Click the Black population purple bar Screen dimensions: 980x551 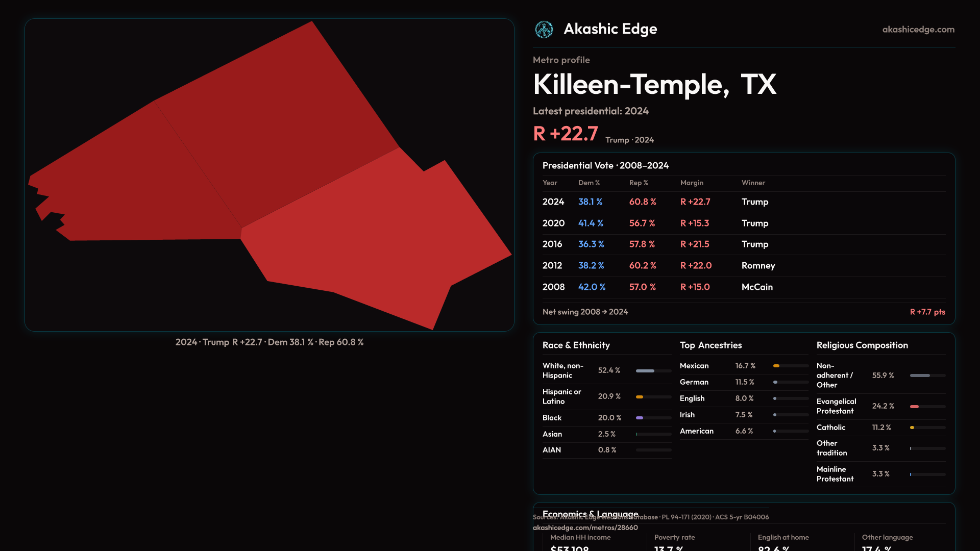(x=640, y=418)
